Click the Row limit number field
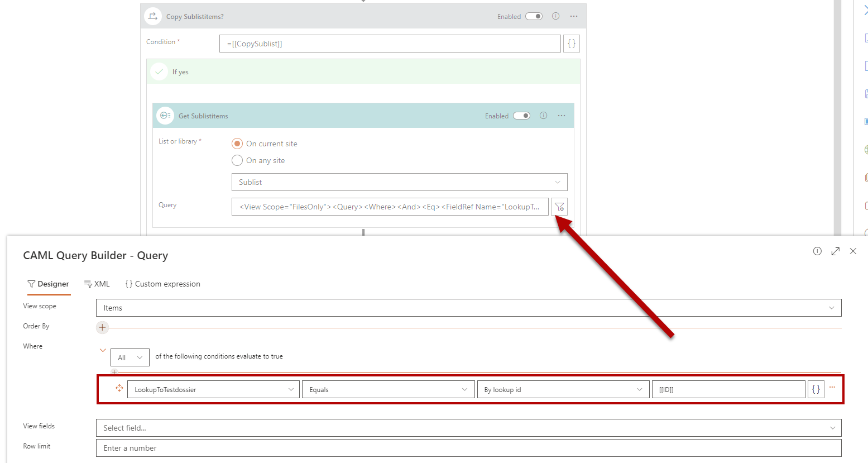 (468, 448)
